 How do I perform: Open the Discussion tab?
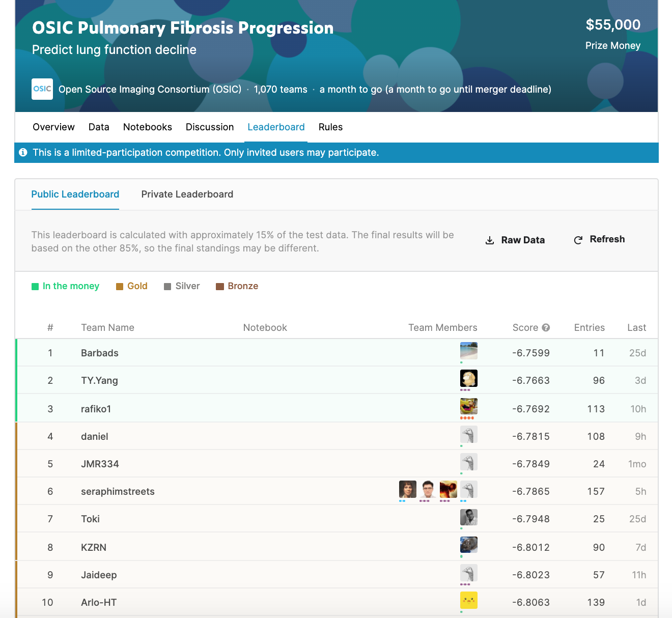[210, 127]
